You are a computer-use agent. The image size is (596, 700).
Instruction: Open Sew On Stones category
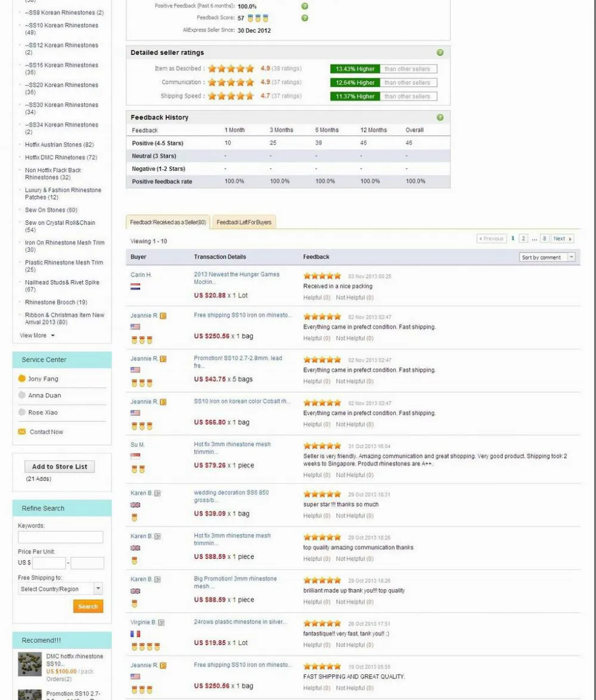point(51,210)
